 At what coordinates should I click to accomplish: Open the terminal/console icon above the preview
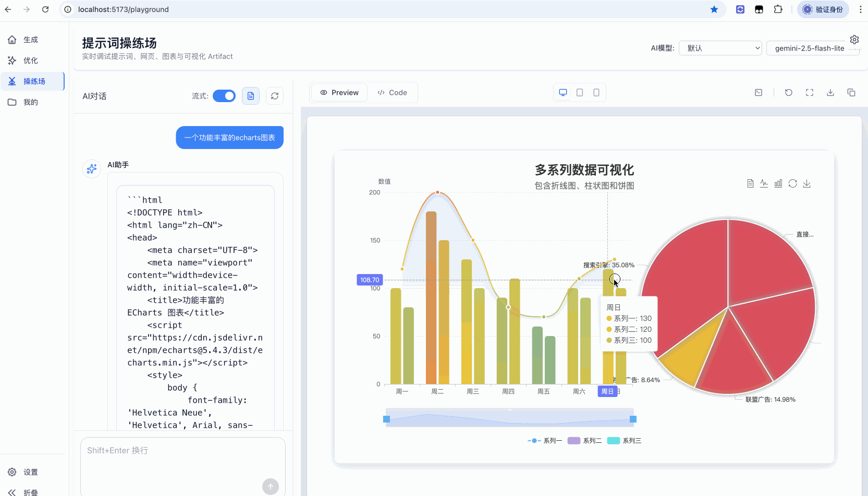coord(758,92)
